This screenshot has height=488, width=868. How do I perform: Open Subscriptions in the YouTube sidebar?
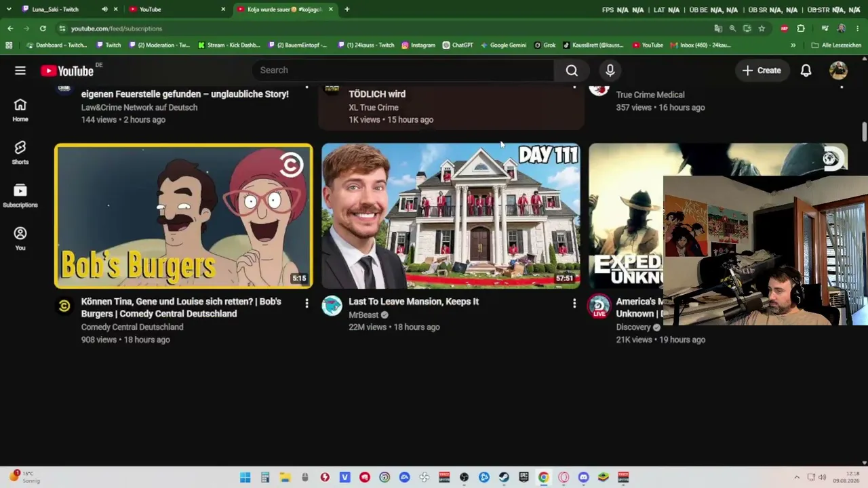pyautogui.click(x=20, y=196)
